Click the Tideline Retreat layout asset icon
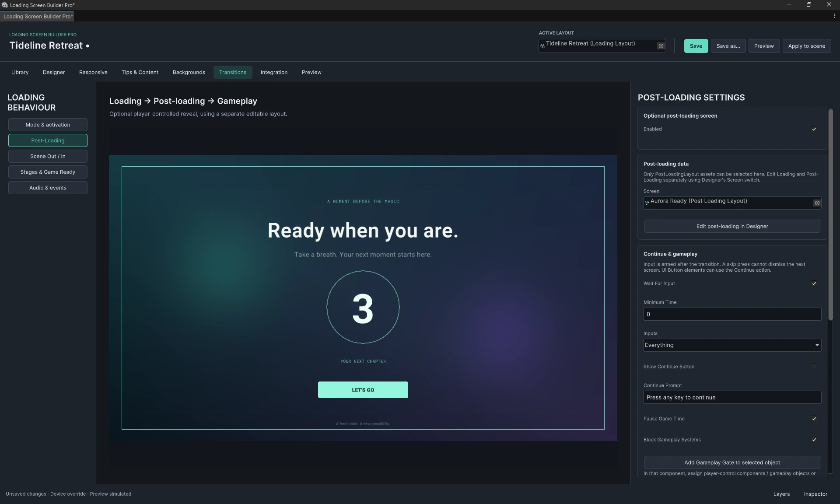840x504 pixels. [542, 45]
